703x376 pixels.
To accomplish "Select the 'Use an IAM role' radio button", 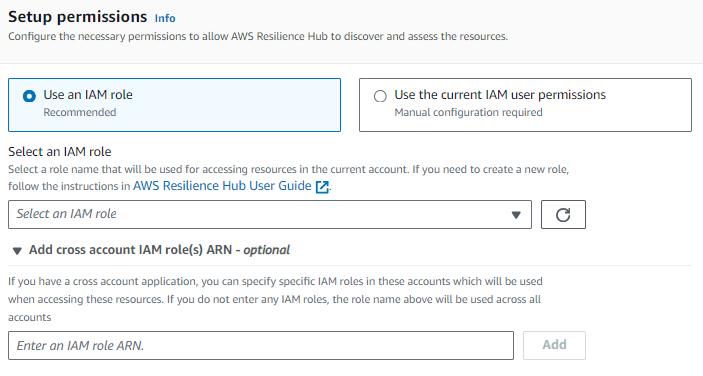I will [x=29, y=96].
